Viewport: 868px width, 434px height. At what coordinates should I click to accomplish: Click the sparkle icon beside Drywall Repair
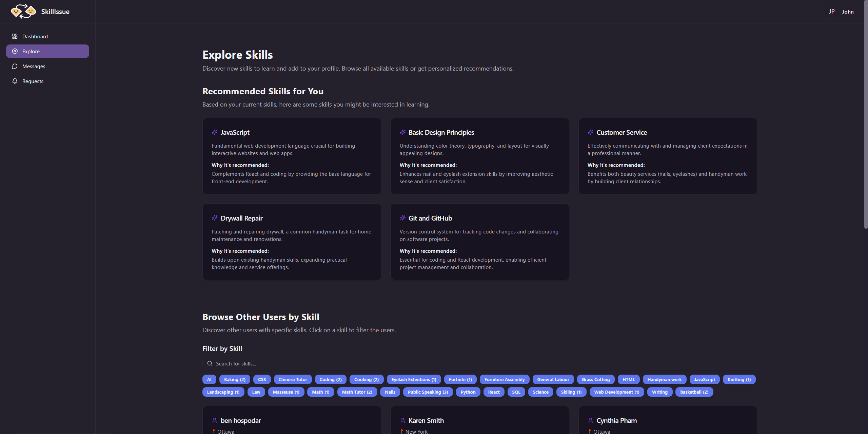(215, 218)
